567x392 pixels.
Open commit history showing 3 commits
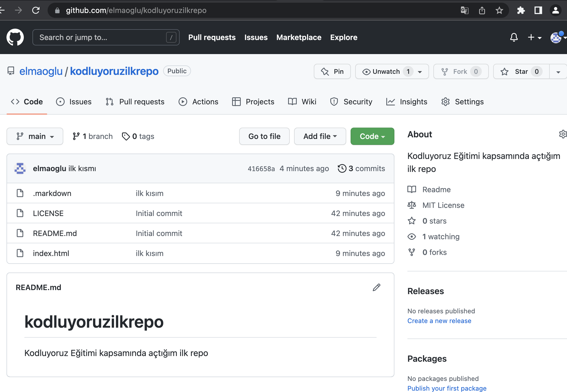tap(361, 168)
